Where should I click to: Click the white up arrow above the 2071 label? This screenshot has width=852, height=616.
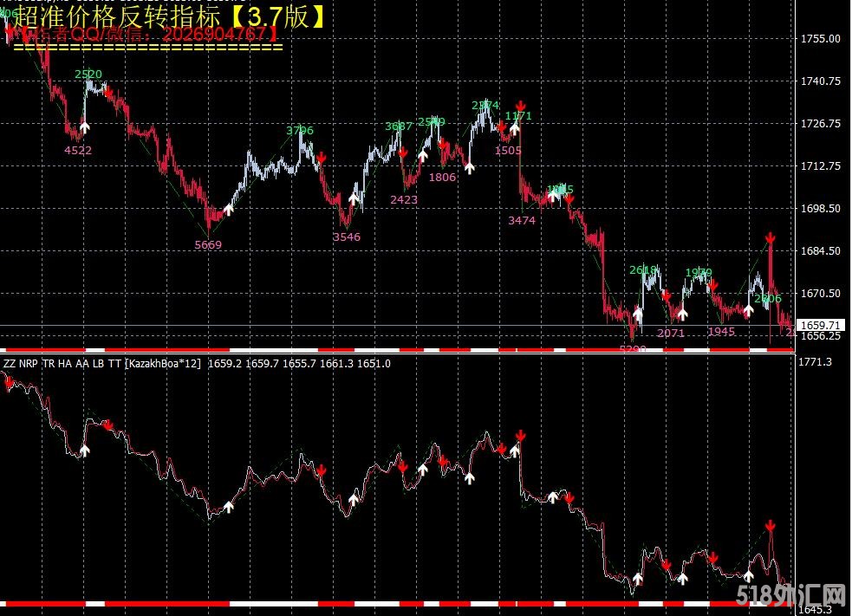click(x=682, y=314)
